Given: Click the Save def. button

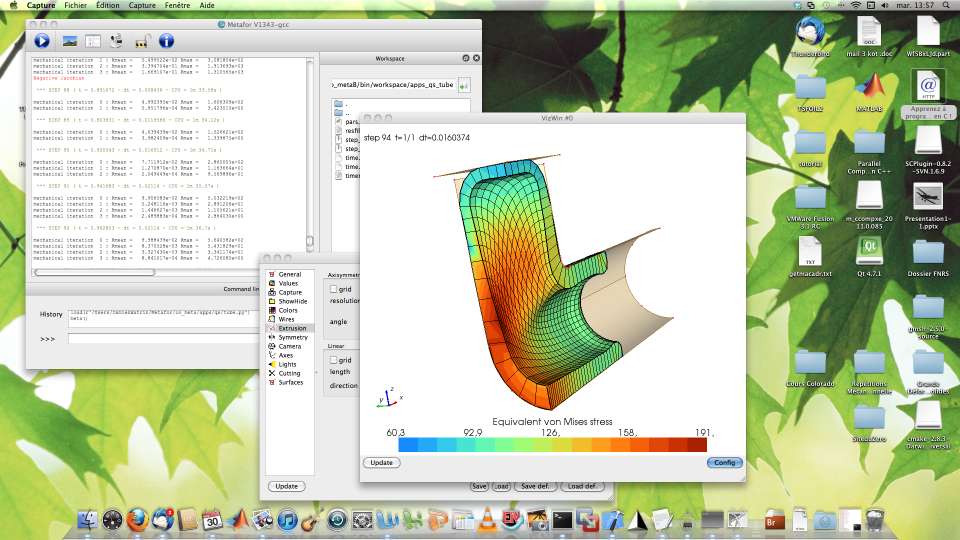Looking at the screenshot, I should 535,486.
